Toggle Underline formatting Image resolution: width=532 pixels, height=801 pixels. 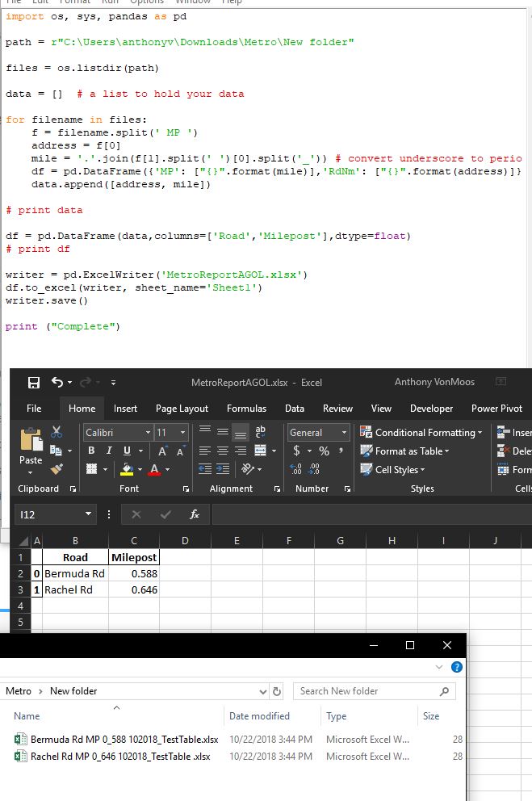coord(127,451)
